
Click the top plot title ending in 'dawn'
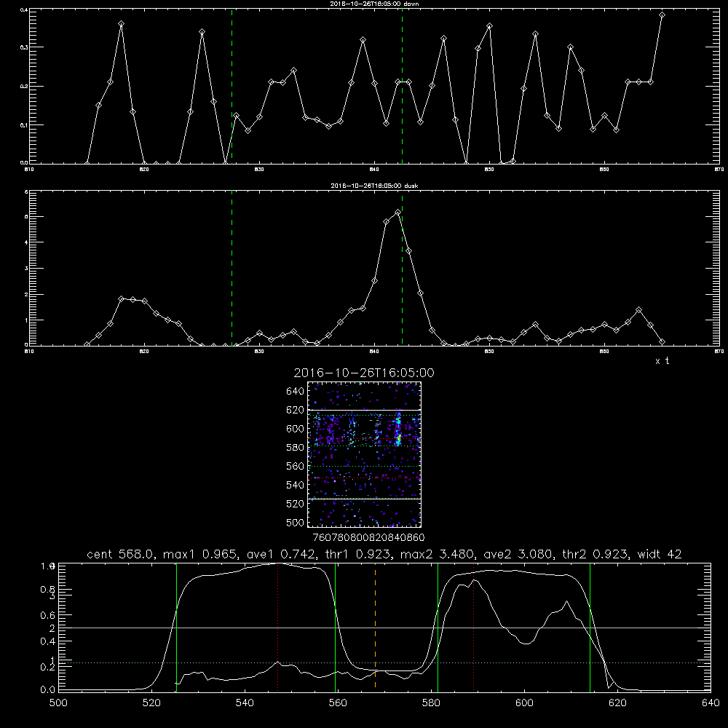[x=374, y=4]
